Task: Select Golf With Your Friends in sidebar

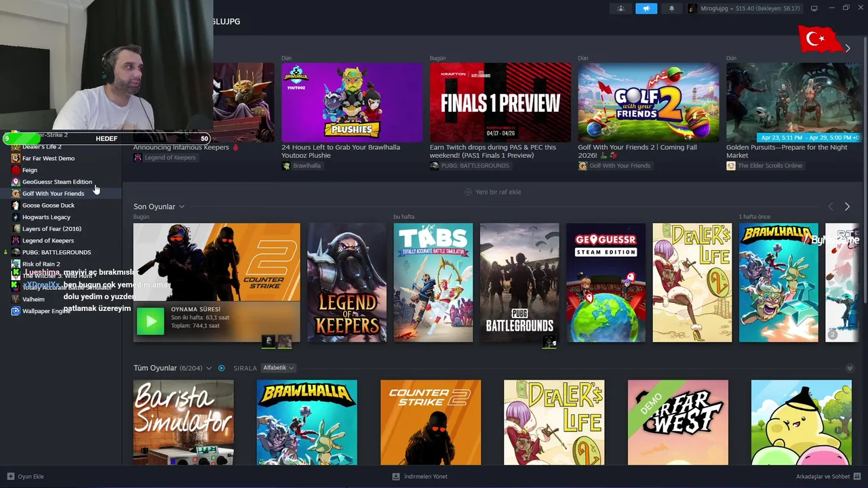Action: (x=53, y=193)
